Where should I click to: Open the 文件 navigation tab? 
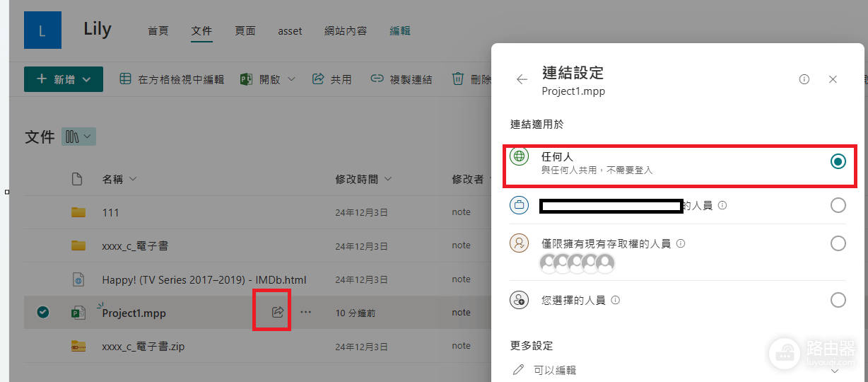[201, 31]
